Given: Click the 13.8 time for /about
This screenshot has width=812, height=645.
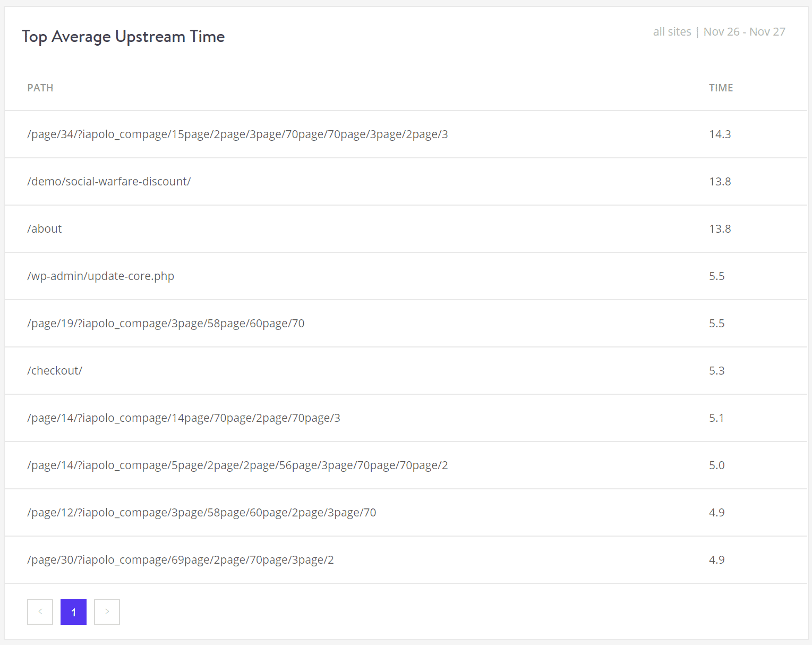Looking at the screenshot, I should [x=720, y=229].
